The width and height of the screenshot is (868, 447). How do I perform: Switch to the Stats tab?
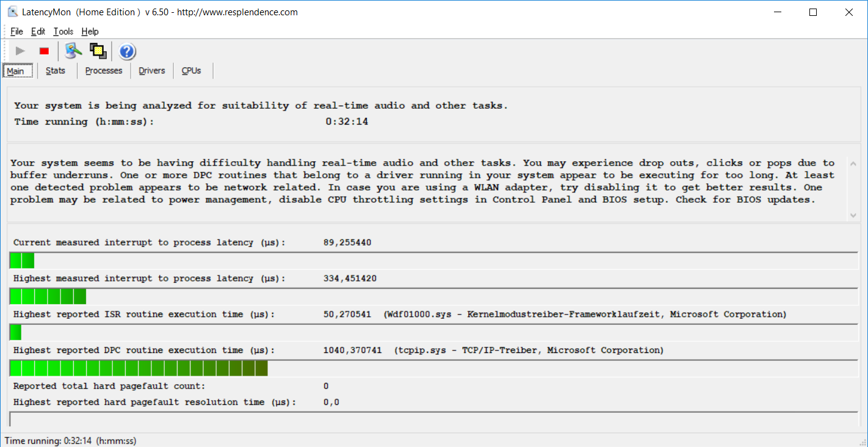pyautogui.click(x=56, y=71)
